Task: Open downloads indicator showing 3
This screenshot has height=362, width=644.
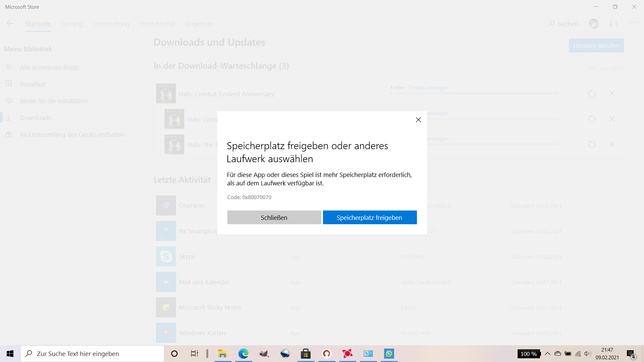Action: 613,23
